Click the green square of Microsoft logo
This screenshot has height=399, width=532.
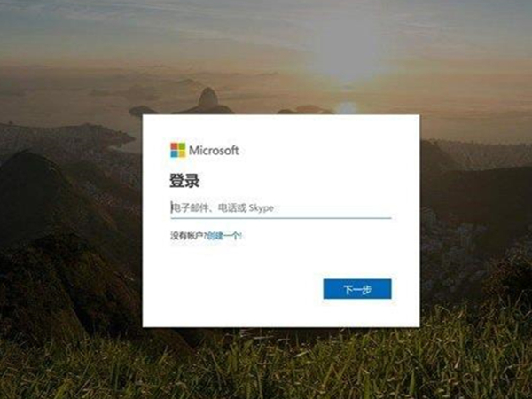pos(182,146)
